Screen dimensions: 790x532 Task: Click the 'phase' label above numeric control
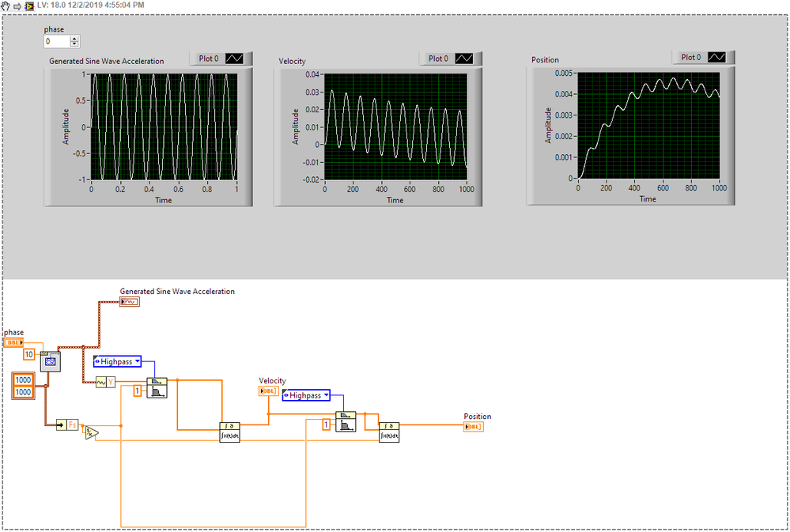[x=54, y=29]
